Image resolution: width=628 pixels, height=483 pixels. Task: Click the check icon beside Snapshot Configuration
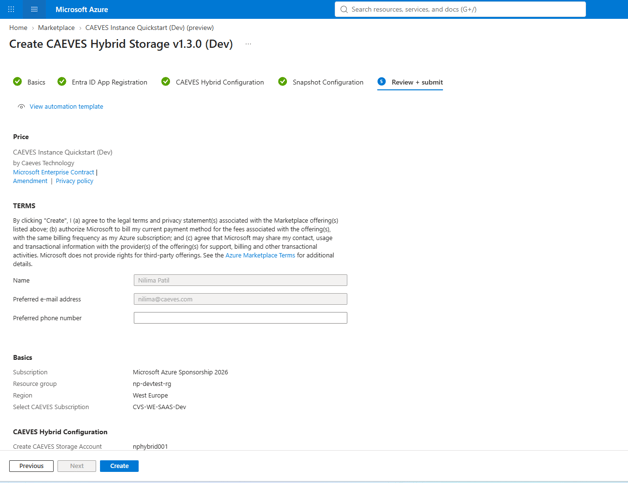[x=282, y=82]
